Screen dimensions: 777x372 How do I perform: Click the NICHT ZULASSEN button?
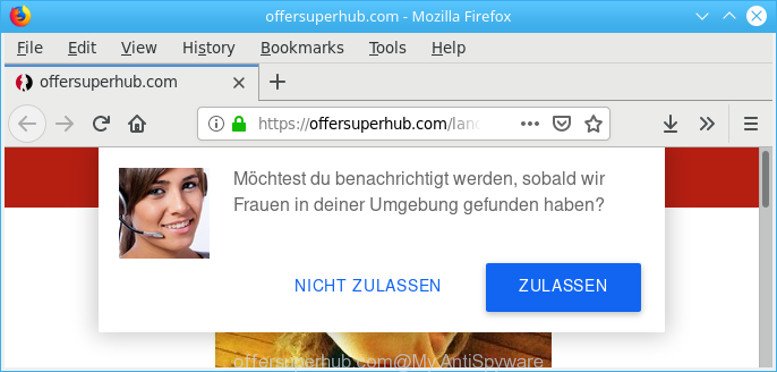367,286
